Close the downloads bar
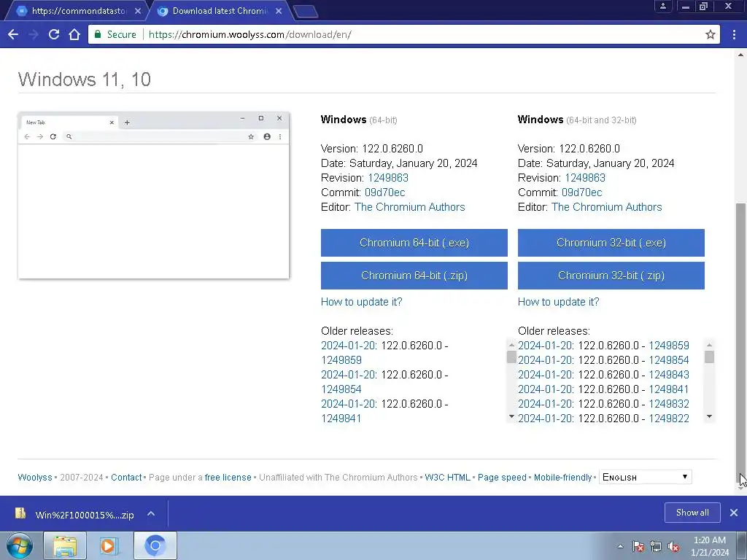This screenshot has height=560, width=747. pyautogui.click(x=734, y=513)
